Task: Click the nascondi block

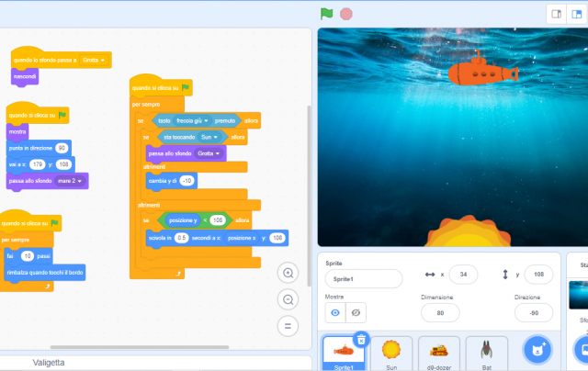Action: [25, 76]
